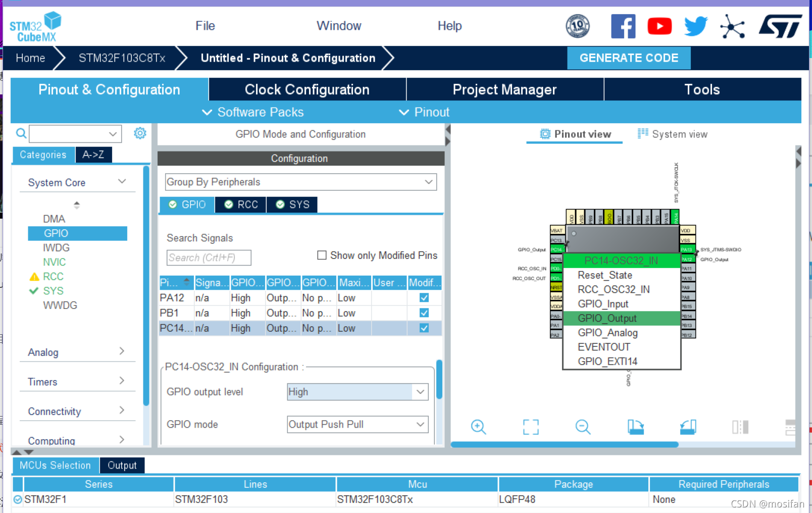Rotate the chip clockwise
Image resolution: width=812 pixels, height=513 pixels.
coord(636,427)
